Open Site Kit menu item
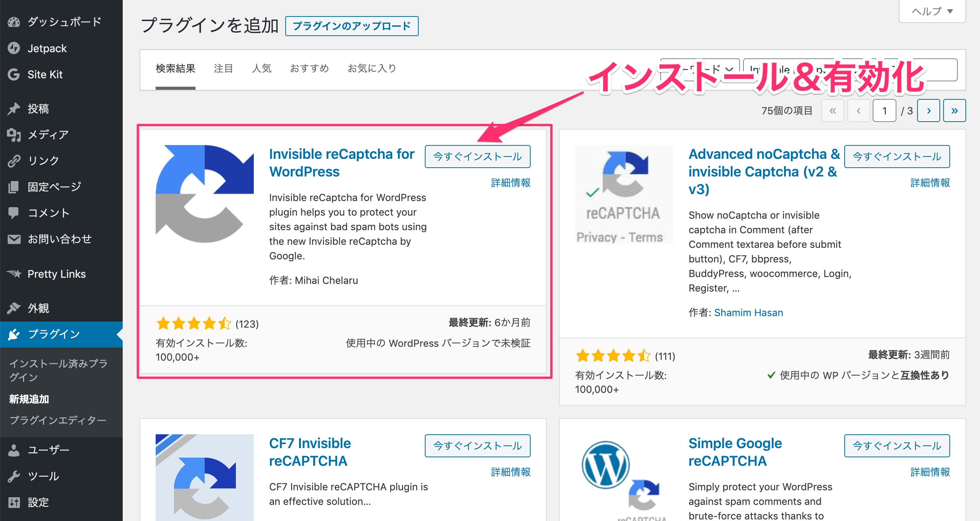The width and height of the screenshot is (980, 521). [x=61, y=74]
